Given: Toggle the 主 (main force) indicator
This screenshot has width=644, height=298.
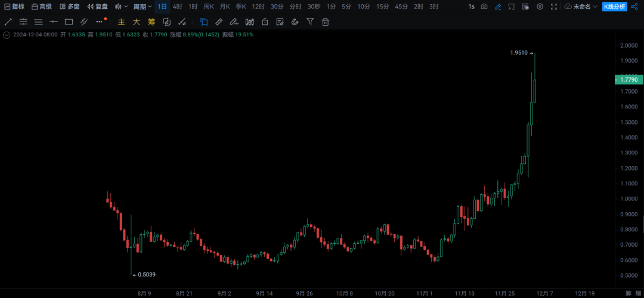Looking at the screenshot, I should click(121, 22).
